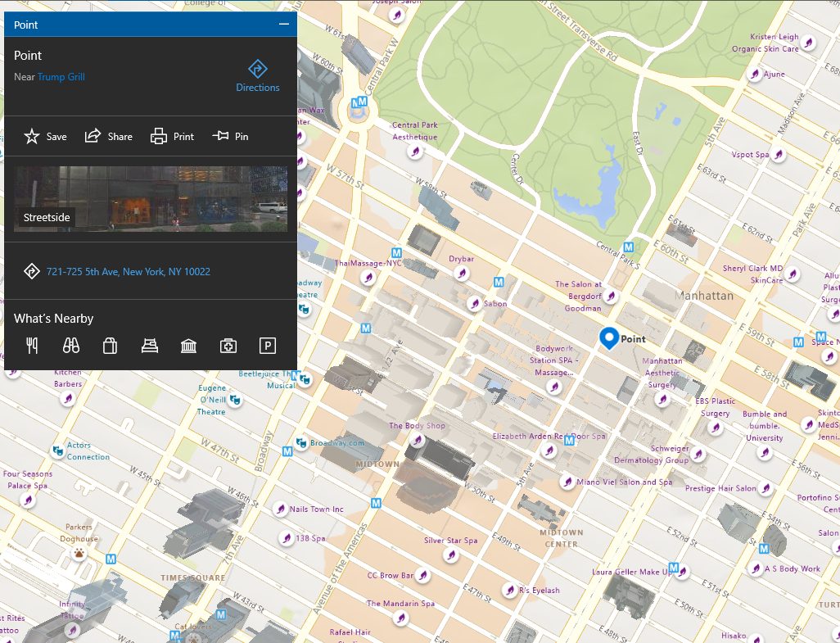Select Miano Viel Salon and Spa marker

point(567,482)
